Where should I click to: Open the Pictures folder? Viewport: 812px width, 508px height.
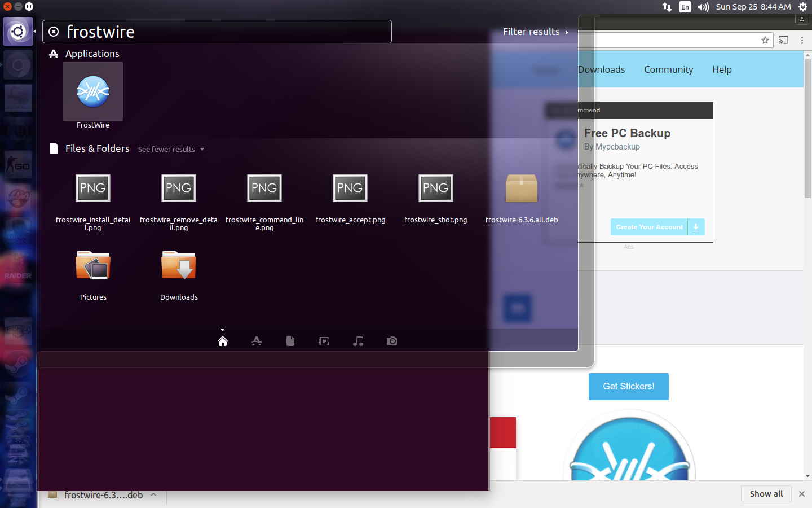pyautogui.click(x=93, y=275)
